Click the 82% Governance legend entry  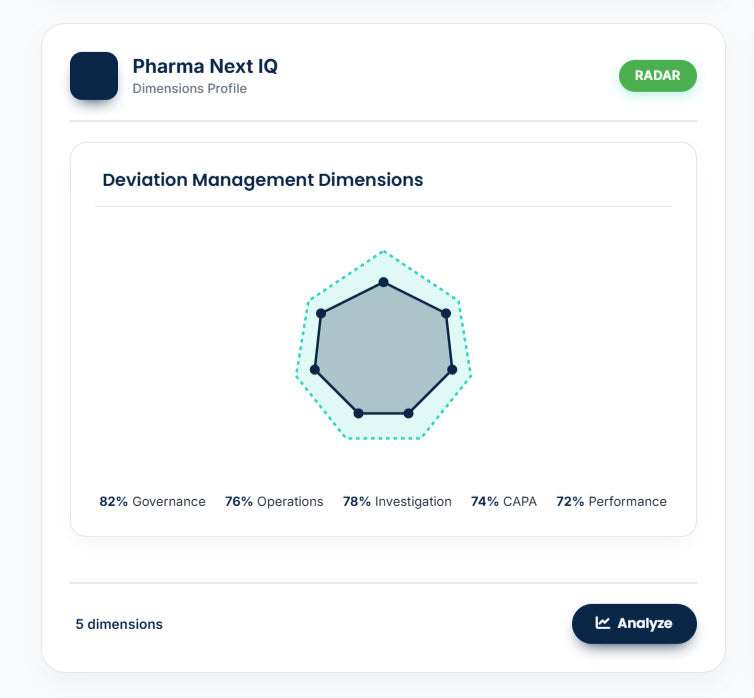click(152, 501)
